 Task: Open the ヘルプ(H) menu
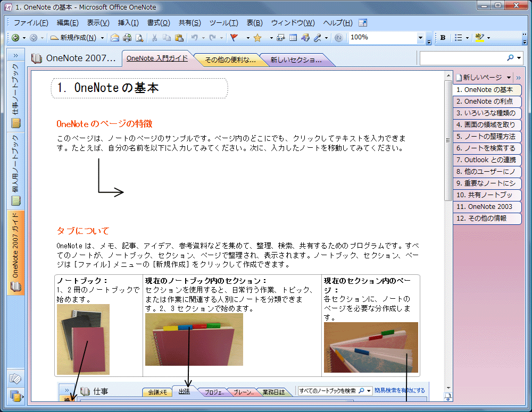[338, 23]
